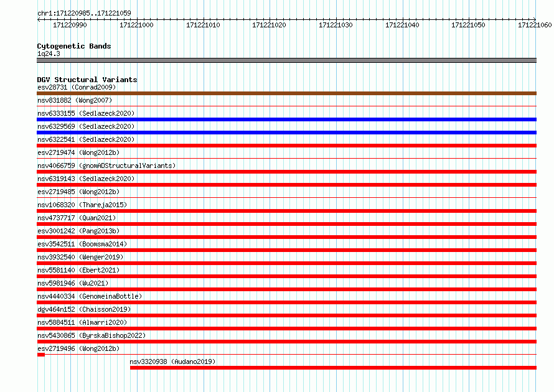The image size is (554, 392).
Task: Click ruler position 171221060
Action: (x=535, y=25)
